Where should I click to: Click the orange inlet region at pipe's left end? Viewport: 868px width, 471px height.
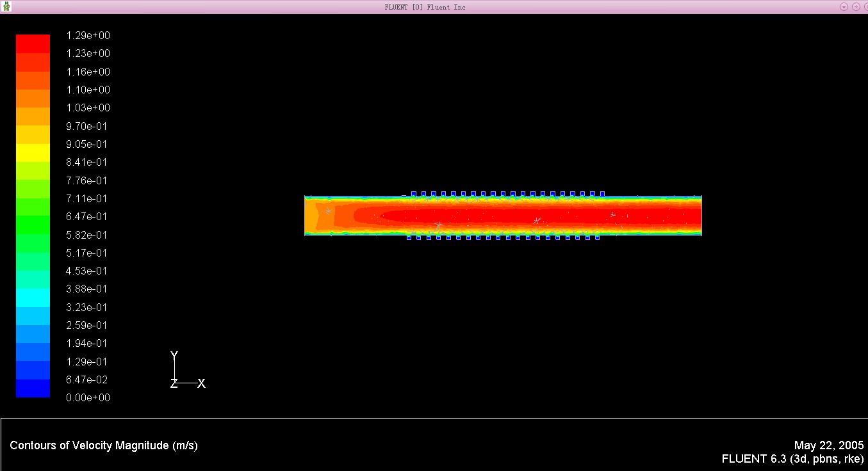click(x=312, y=216)
